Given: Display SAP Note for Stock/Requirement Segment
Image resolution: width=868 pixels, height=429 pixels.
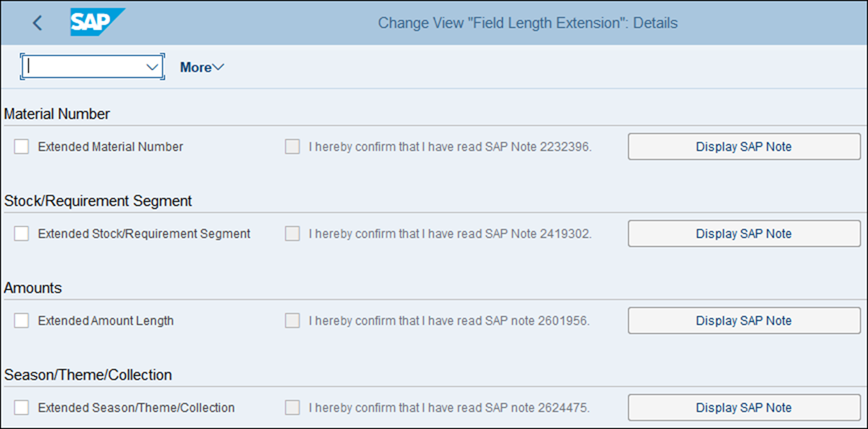Looking at the screenshot, I should 744,233.
